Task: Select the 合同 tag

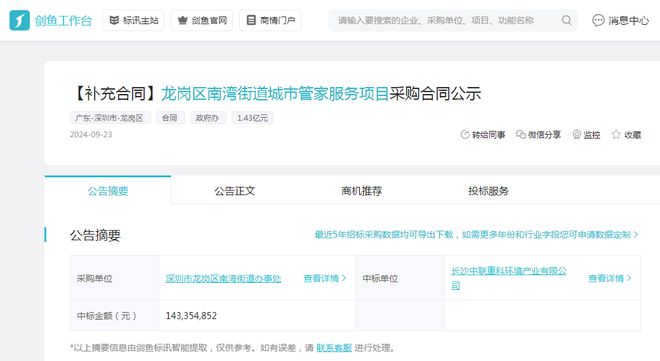Action: [x=170, y=118]
